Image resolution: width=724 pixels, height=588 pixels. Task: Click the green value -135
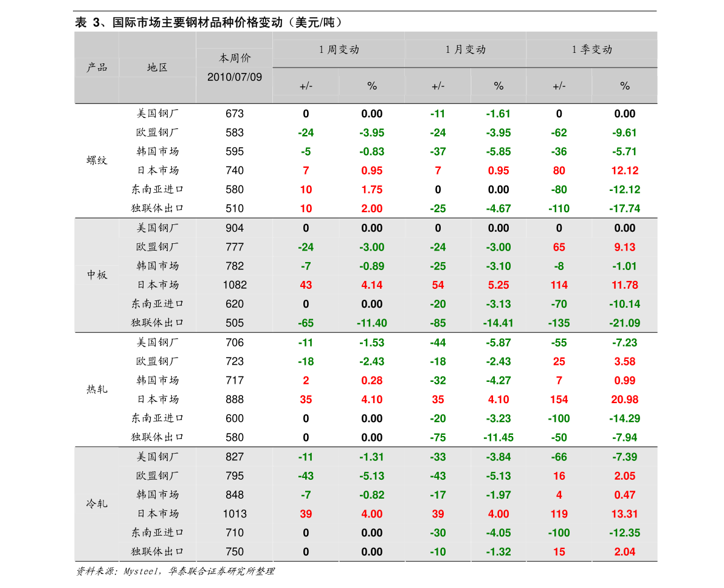559,323
